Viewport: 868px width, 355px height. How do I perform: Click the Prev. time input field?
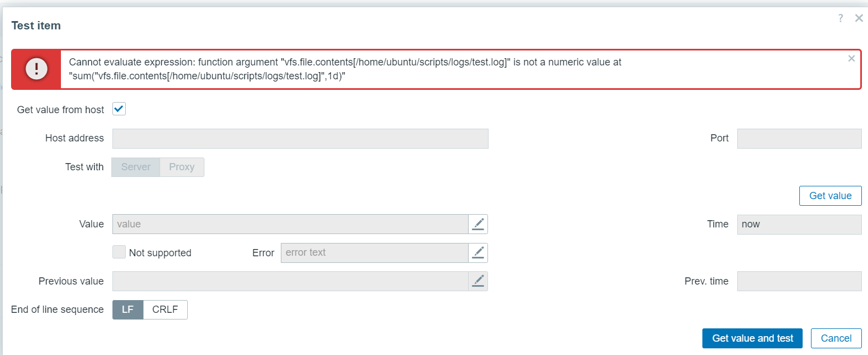tap(799, 281)
